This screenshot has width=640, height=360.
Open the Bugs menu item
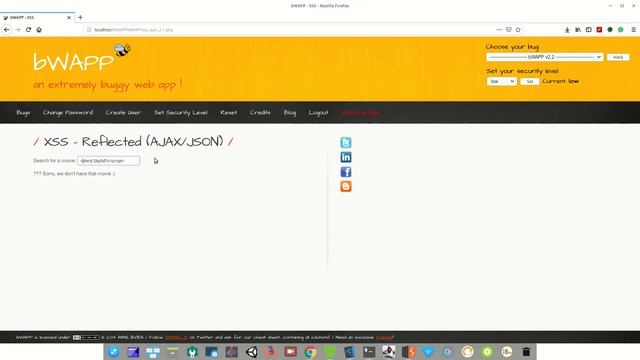23,113
